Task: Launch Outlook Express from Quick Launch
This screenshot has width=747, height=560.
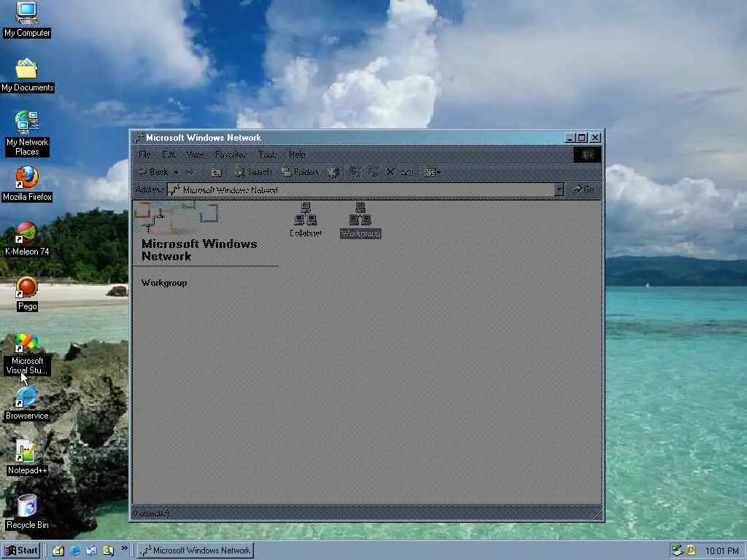Action: (91, 551)
